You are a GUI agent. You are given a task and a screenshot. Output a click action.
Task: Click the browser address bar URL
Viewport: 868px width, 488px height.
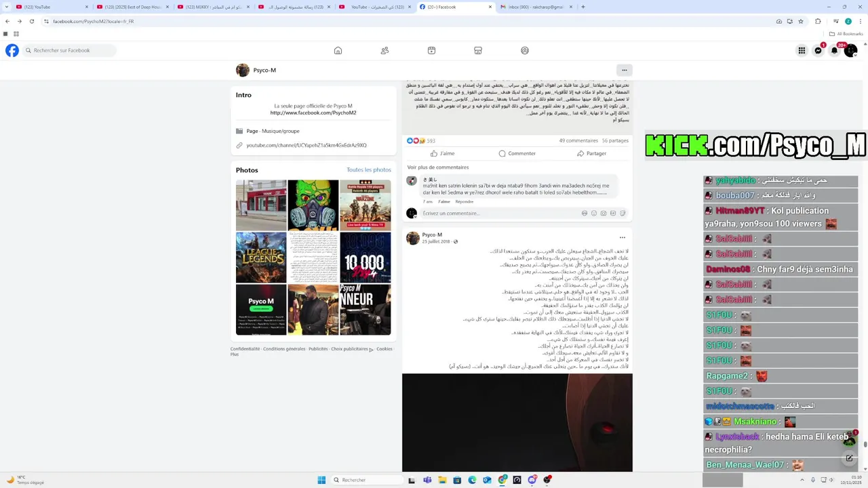93,21
